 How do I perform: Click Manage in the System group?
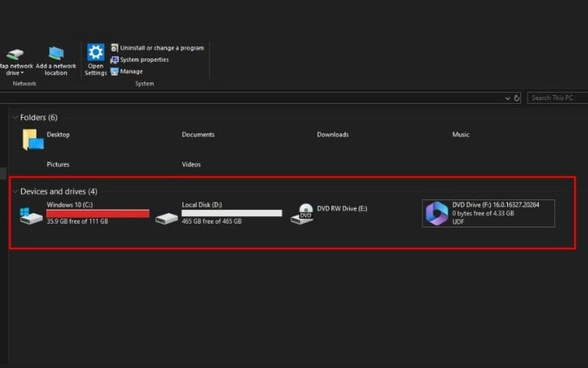pyautogui.click(x=131, y=71)
